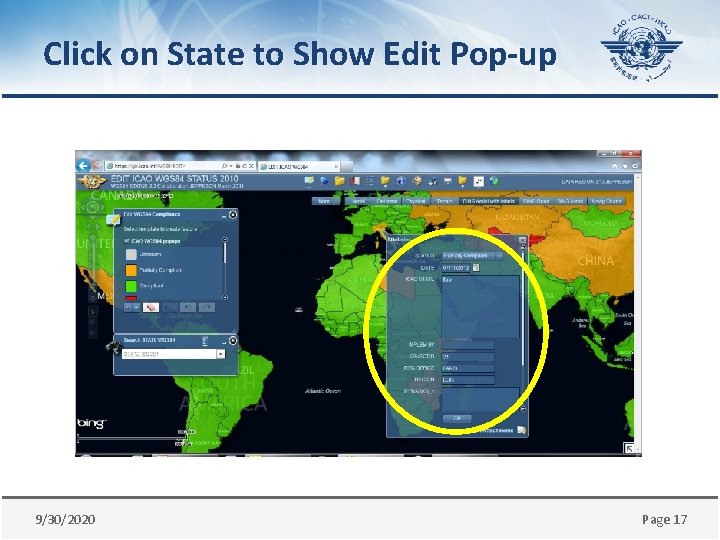Close the Search STATE WGS84 panel

click(x=233, y=340)
